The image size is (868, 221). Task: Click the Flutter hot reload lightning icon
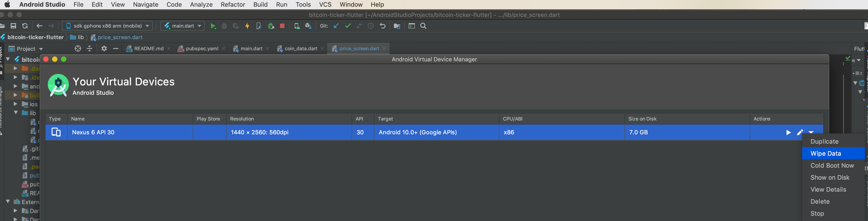point(247,26)
